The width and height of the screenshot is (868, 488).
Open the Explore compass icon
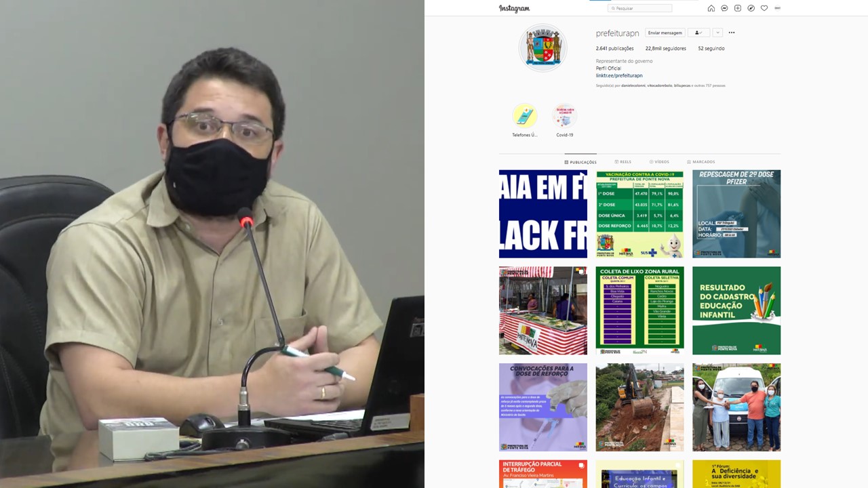(751, 8)
